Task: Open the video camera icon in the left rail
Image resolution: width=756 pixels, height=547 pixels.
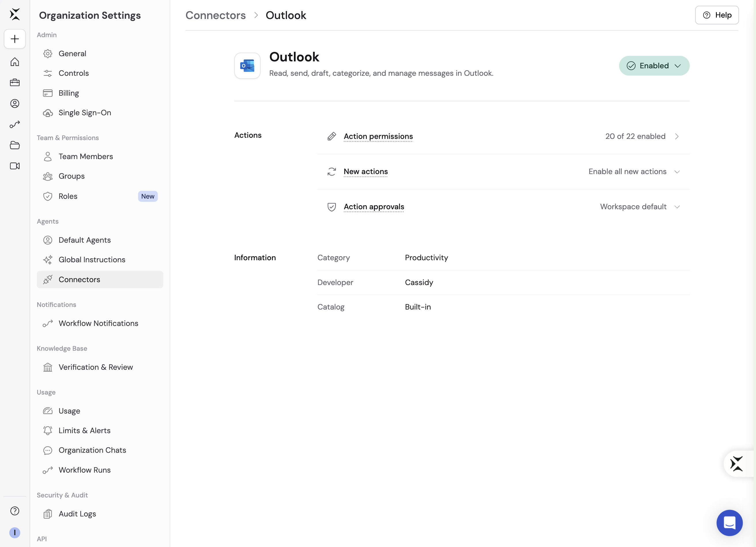Action: point(15,166)
